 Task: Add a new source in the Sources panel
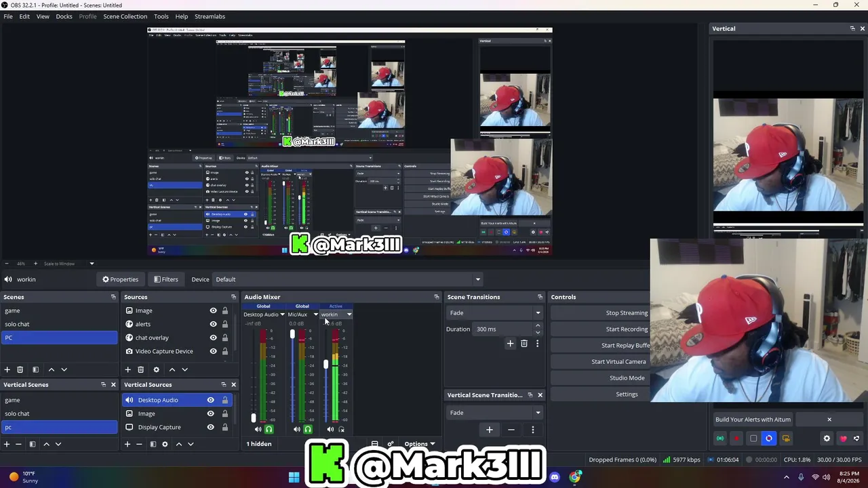tap(127, 369)
